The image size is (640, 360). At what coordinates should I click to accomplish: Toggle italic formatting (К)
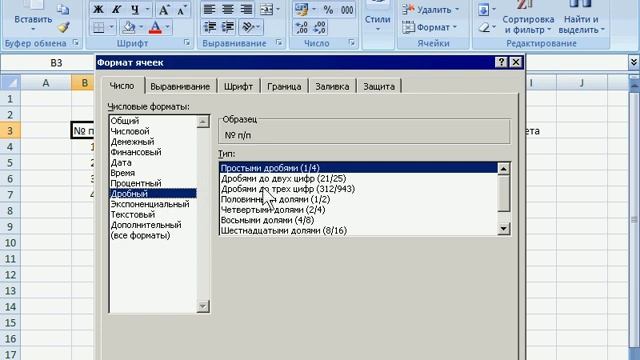[x=116, y=9]
